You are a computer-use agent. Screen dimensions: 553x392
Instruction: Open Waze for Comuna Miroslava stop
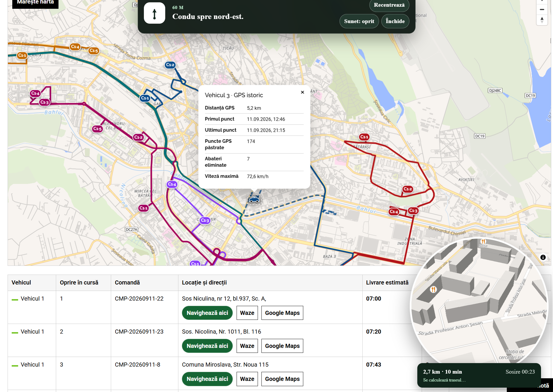click(247, 379)
